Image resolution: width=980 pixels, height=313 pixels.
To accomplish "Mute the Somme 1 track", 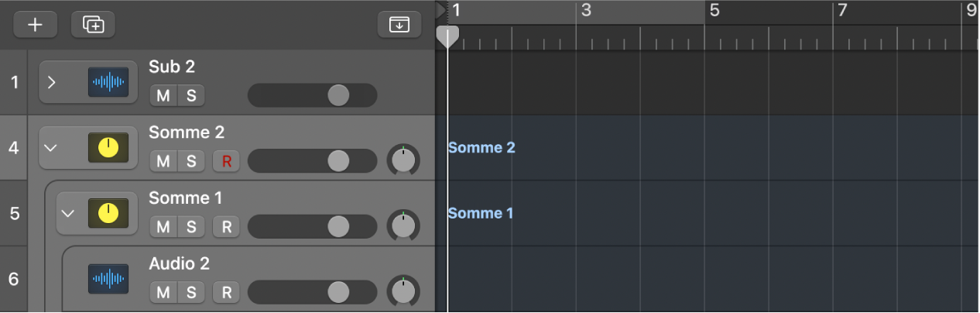I will [x=163, y=226].
